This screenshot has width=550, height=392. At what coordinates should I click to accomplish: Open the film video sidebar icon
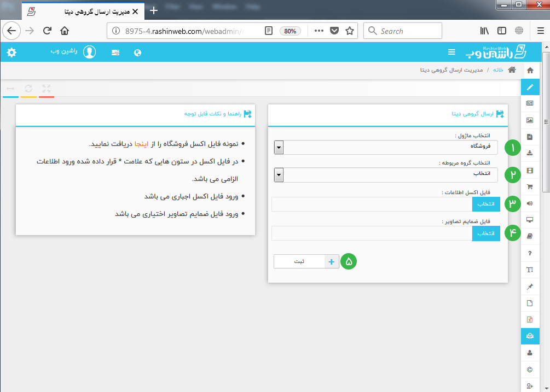(530, 171)
